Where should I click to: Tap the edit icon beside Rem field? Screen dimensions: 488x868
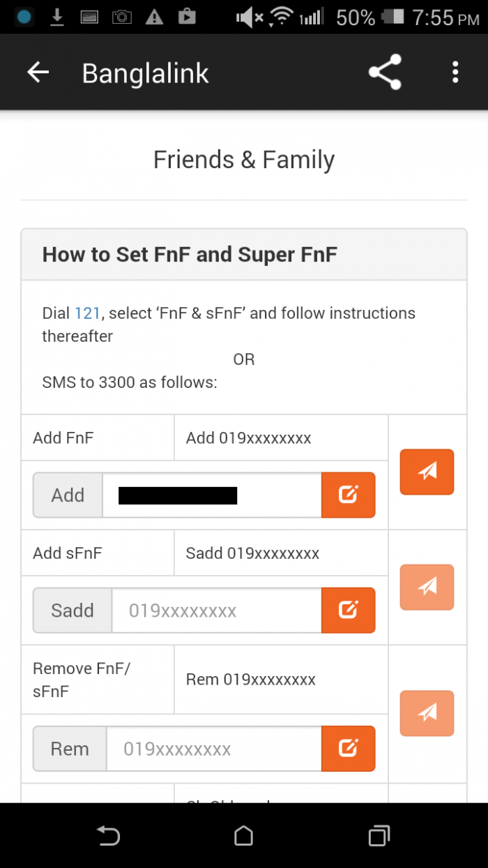coord(348,749)
